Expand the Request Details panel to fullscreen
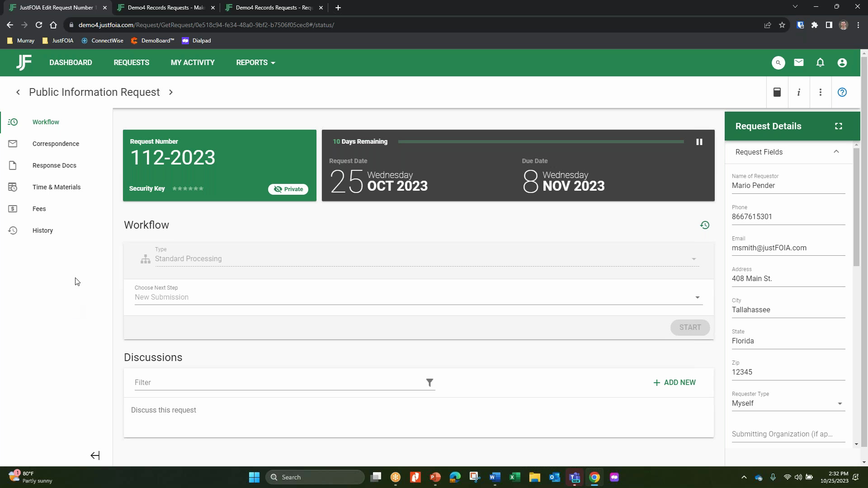 [x=838, y=126]
